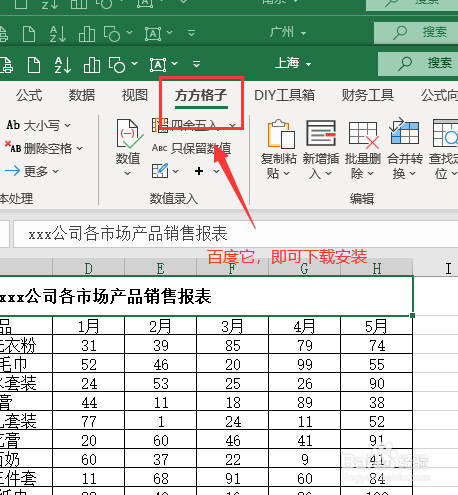Select the 方方格子 ribbon tab
458x495 pixels.
coord(201,95)
